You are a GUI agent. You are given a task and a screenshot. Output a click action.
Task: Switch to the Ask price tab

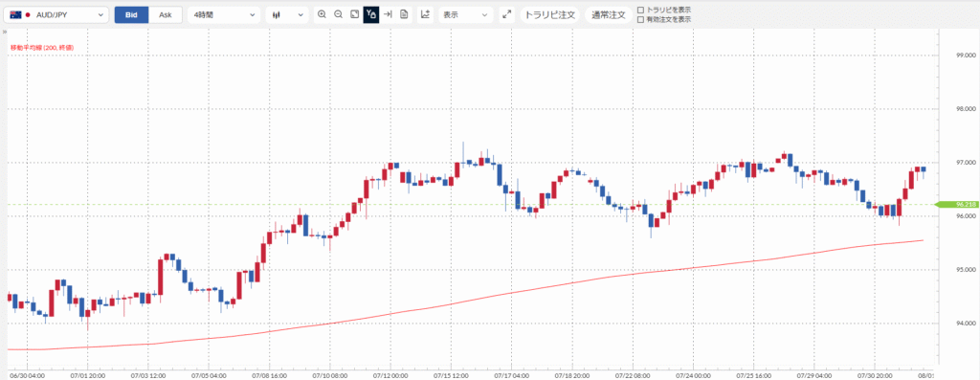[165, 15]
